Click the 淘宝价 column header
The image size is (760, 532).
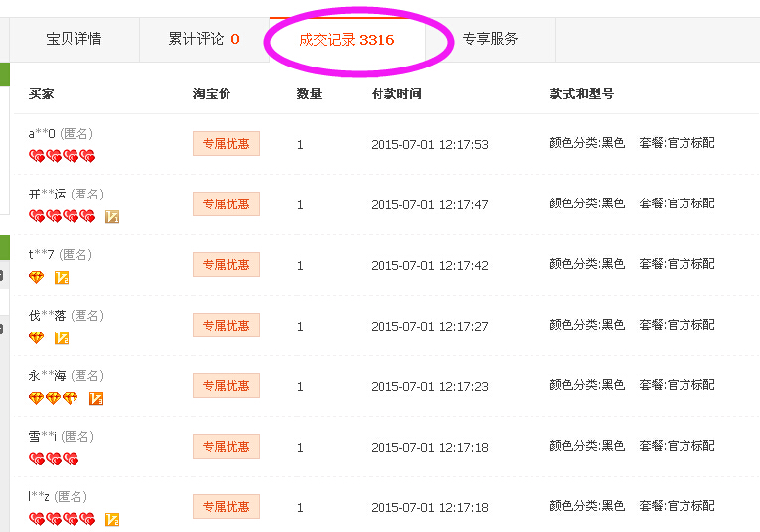click(x=211, y=94)
